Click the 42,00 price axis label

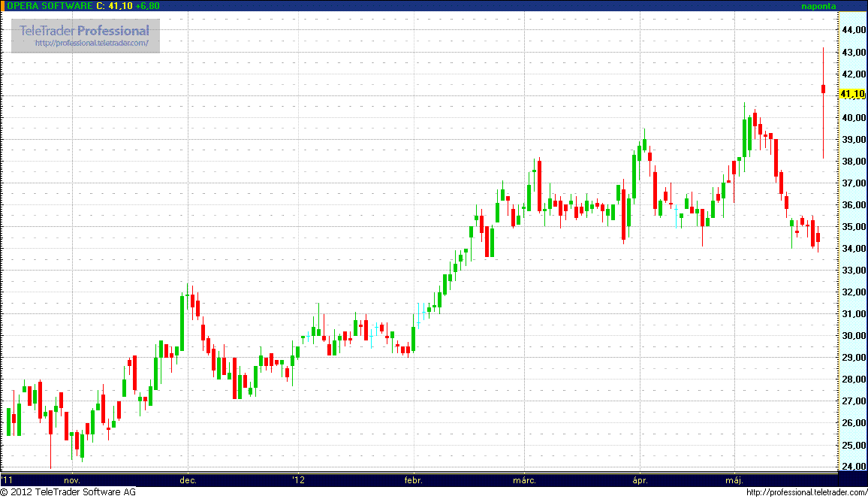854,74
